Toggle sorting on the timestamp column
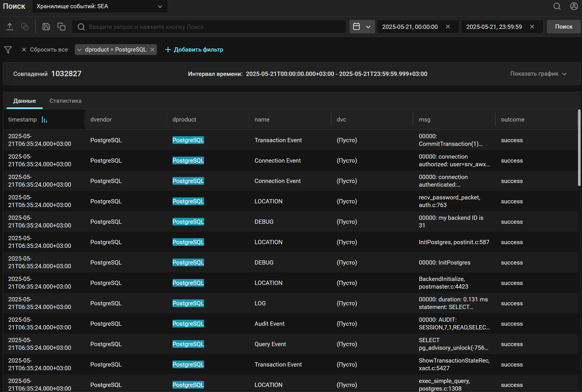 (x=44, y=120)
